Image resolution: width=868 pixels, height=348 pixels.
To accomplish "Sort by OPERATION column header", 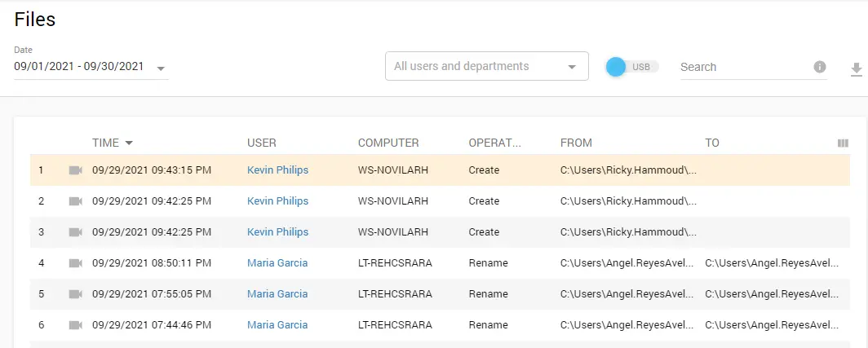I will coord(495,143).
